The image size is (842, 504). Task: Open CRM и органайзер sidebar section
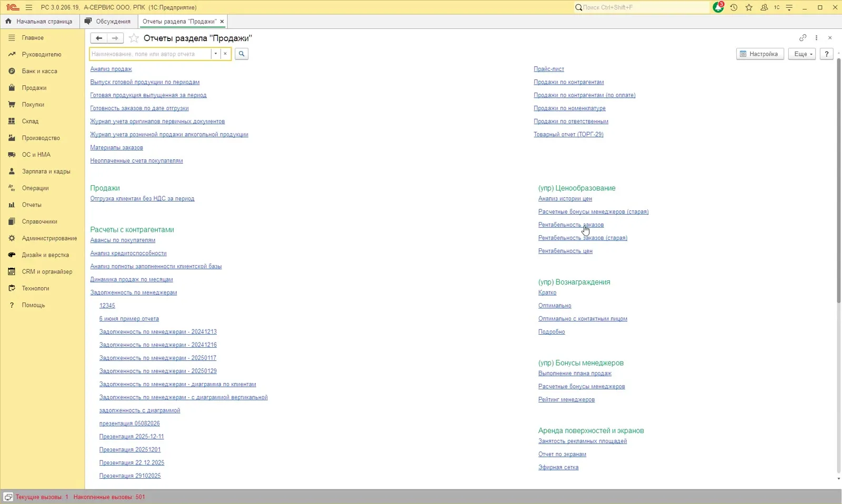coord(42,271)
